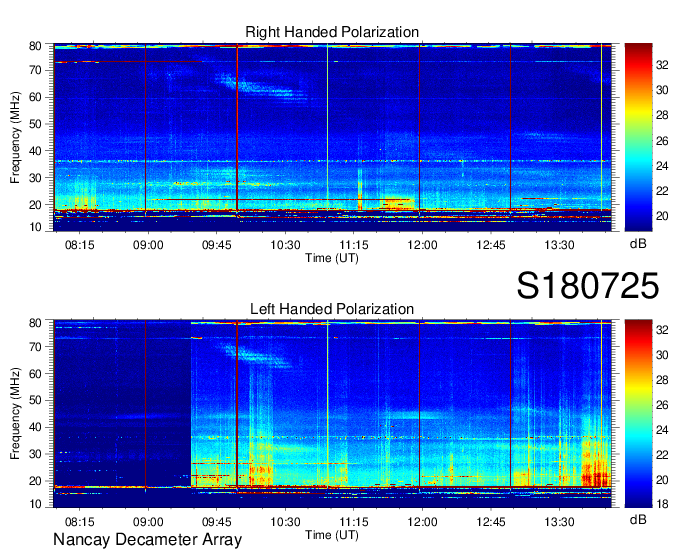Click the '10:30' tick of Right Handed plot
Screen dimensions: 680x552
pos(285,245)
